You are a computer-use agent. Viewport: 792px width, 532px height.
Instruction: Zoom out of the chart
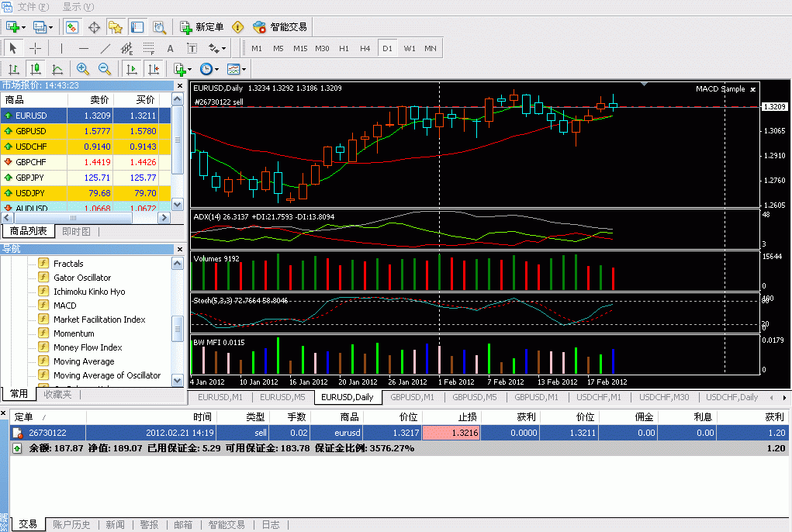(x=104, y=69)
